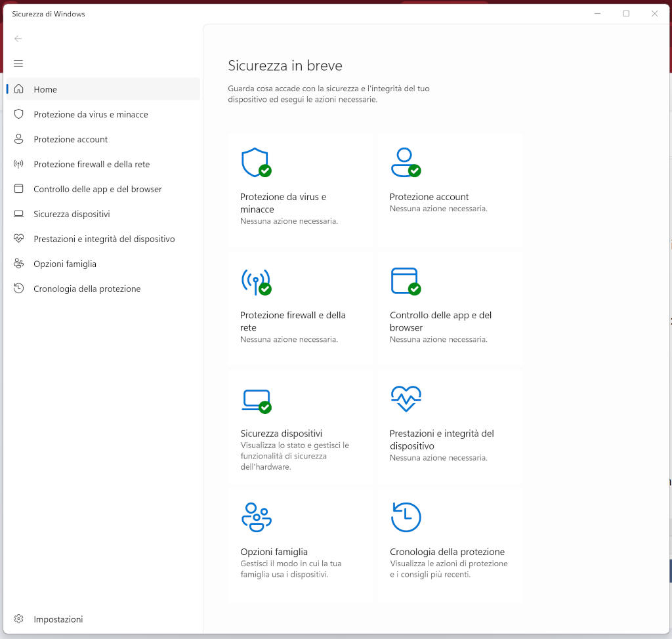Click the person icon beside Protezione account in sidebar
This screenshot has height=639, width=672.
pyautogui.click(x=18, y=139)
